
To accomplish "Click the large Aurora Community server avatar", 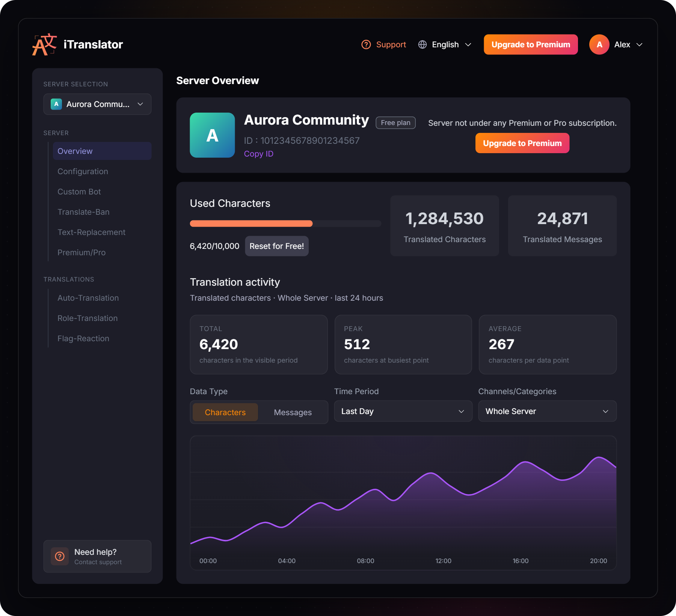I will click(x=212, y=135).
